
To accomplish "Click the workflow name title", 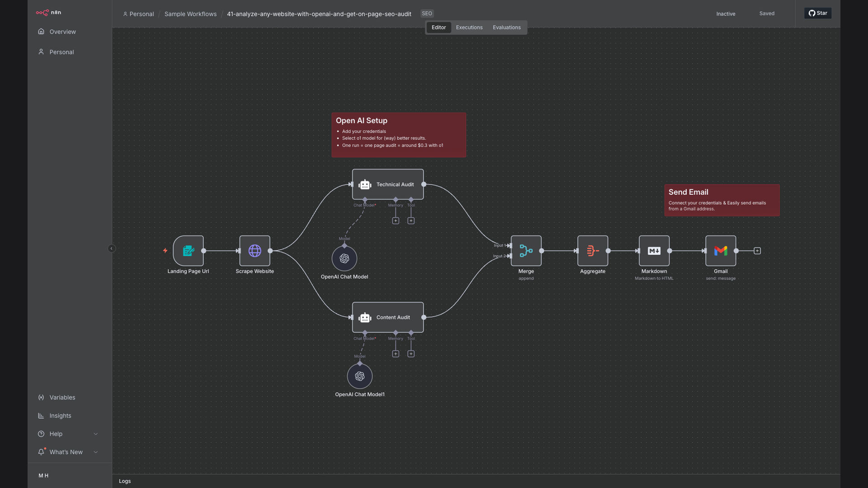I will pos(319,14).
